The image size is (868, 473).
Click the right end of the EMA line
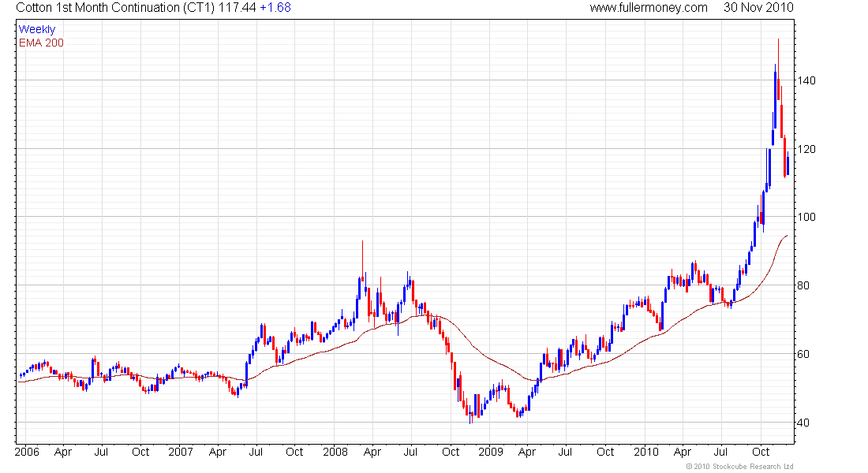click(787, 236)
